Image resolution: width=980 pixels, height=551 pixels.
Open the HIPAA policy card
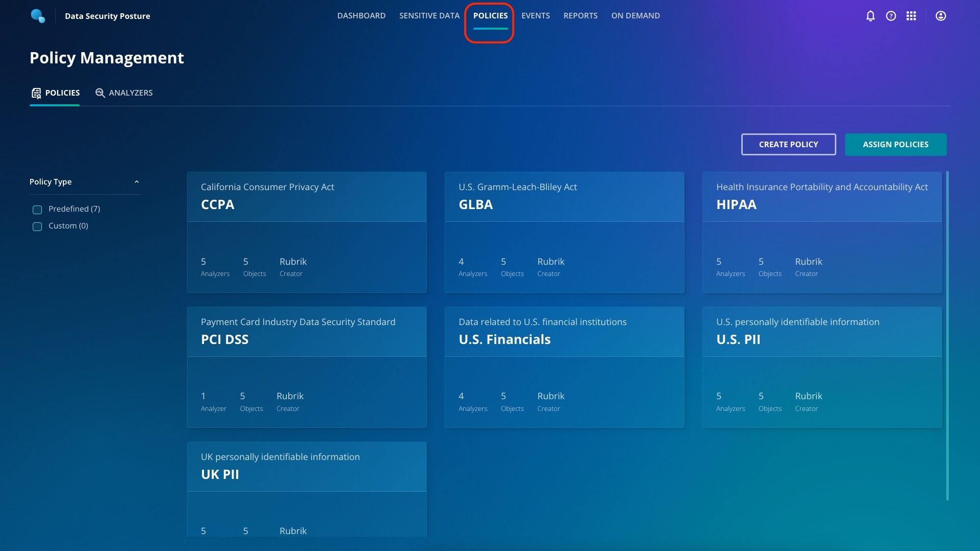tap(822, 232)
